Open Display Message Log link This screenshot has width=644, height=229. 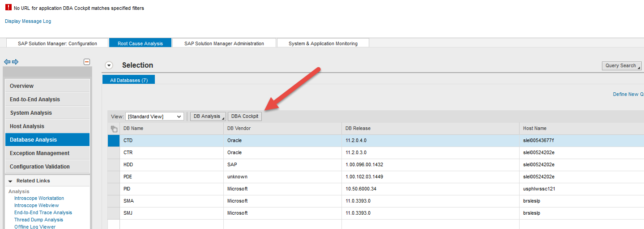pos(28,21)
